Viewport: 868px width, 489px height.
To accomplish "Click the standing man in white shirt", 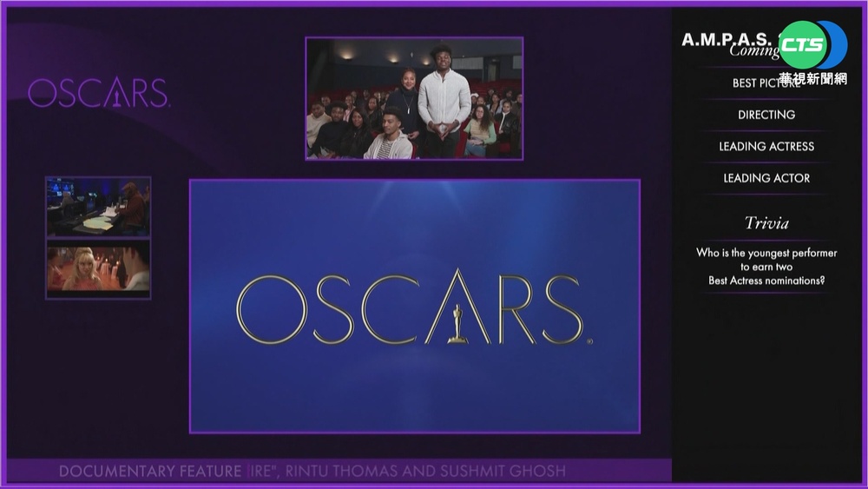I will (x=444, y=100).
